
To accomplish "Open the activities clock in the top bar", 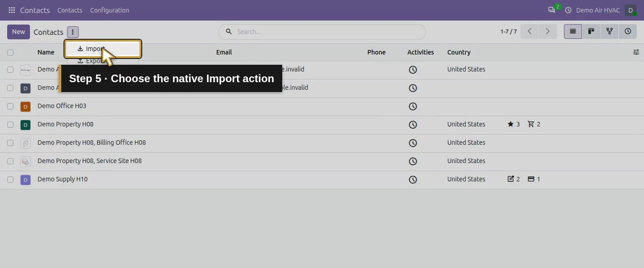I will click(568, 10).
